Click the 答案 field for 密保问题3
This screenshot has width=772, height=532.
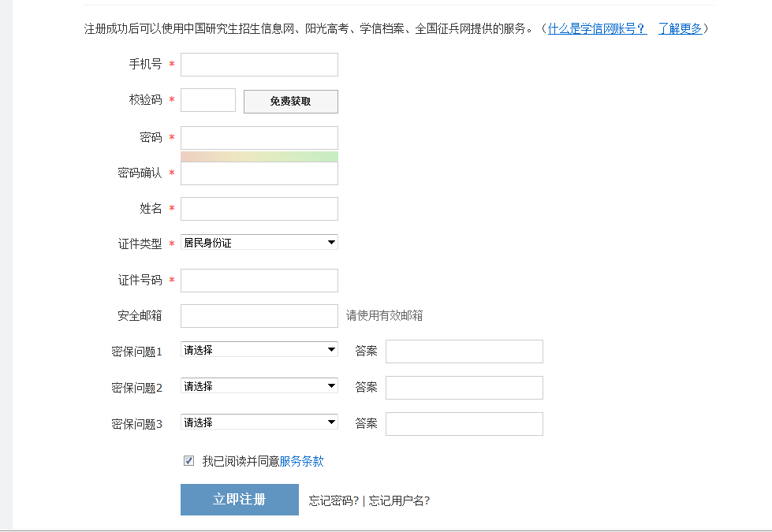point(464,424)
